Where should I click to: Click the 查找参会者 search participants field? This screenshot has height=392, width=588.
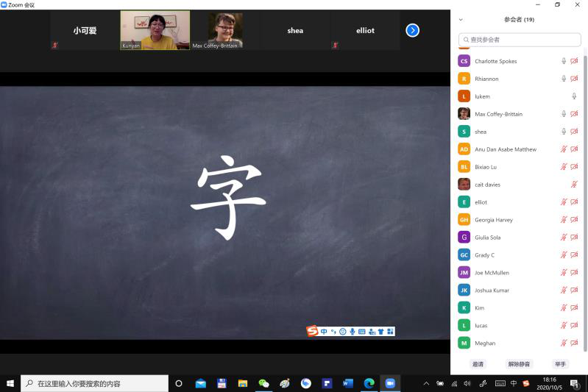tap(519, 40)
